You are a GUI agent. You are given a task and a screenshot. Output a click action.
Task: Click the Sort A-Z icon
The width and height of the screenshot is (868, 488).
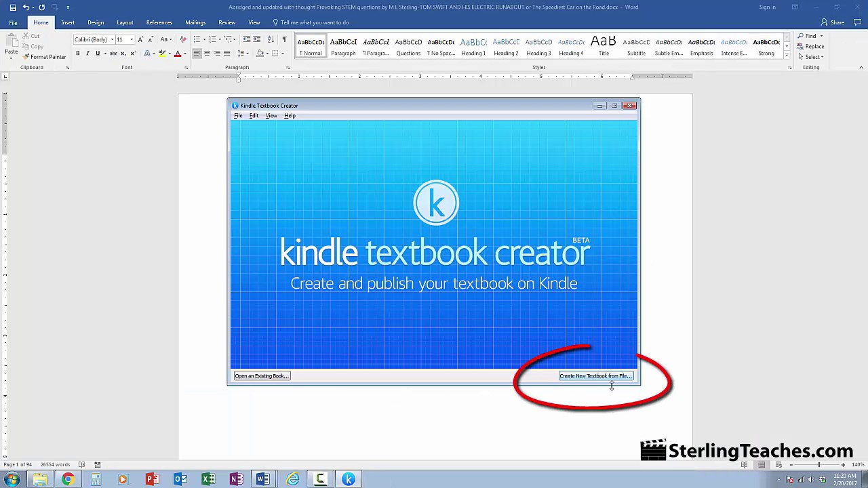pos(271,39)
